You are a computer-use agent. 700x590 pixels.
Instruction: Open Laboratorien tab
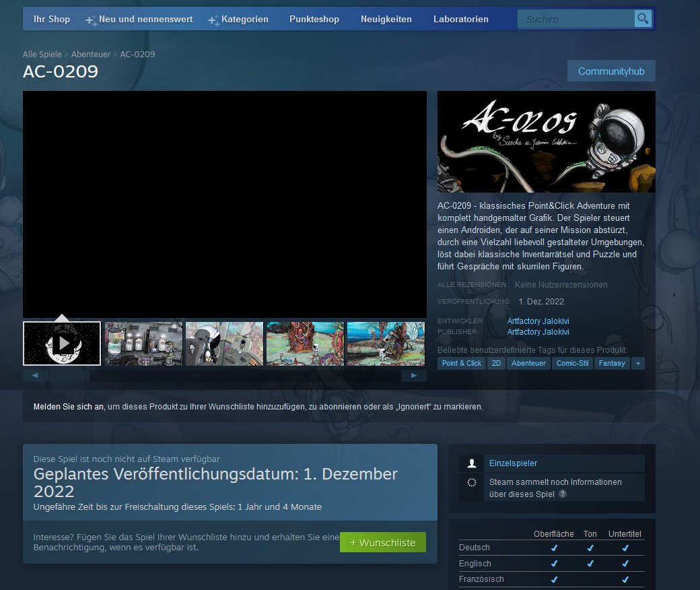pyautogui.click(x=460, y=20)
